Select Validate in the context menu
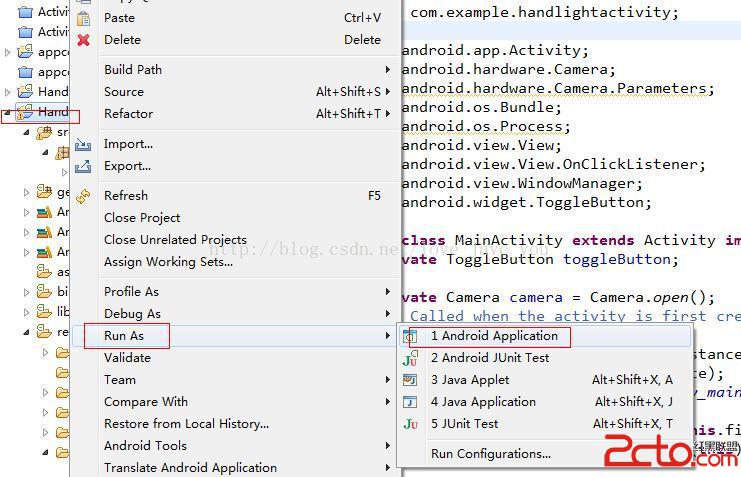741x477 pixels. (x=127, y=358)
